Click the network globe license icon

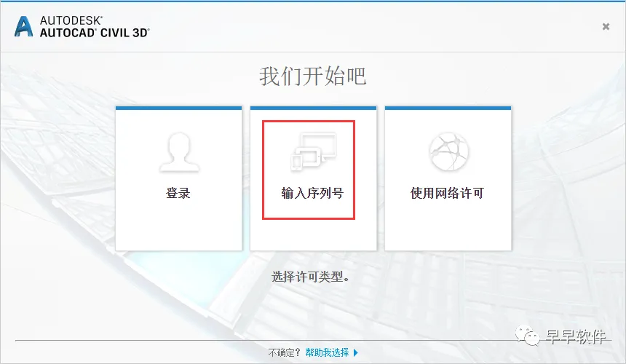[x=448, y=152]
